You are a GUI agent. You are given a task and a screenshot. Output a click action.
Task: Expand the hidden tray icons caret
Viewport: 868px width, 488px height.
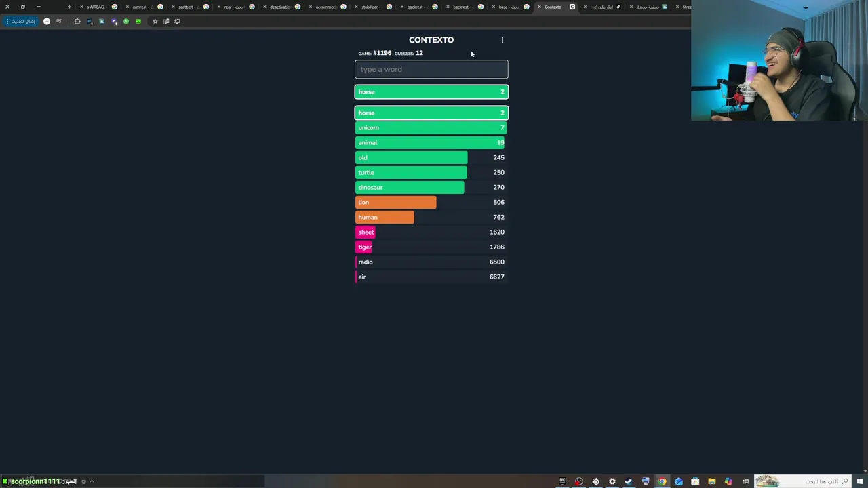[x=92, y=481]
